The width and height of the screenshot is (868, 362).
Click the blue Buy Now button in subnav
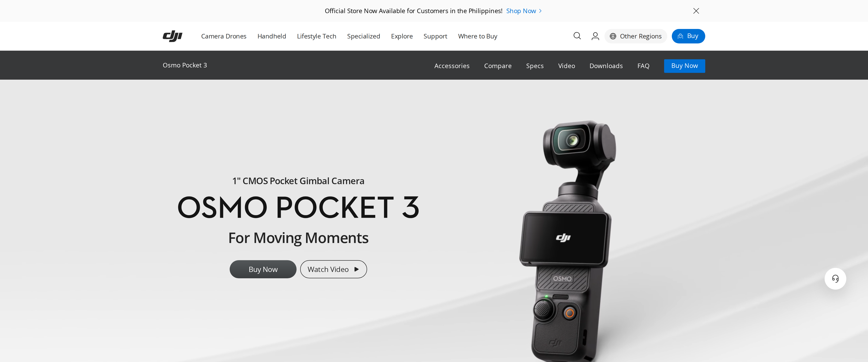(x=684, y=66)
